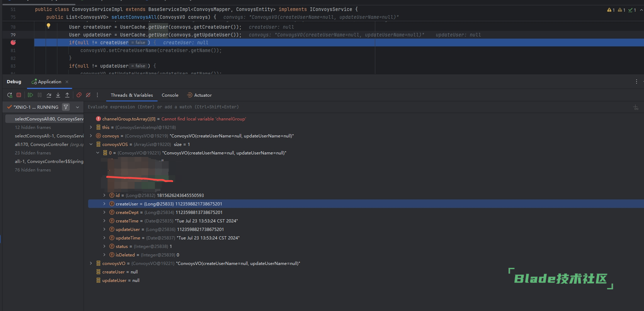Expand the updateUser Long field node
644x311 pixels.
pos(104,229)
